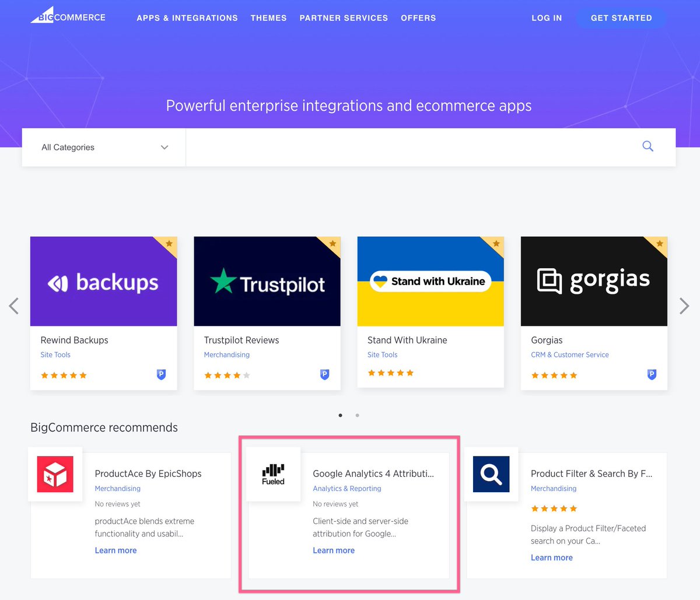
Task: Click the Stand With Ukraine title
Action: click(x=407, y=340)
